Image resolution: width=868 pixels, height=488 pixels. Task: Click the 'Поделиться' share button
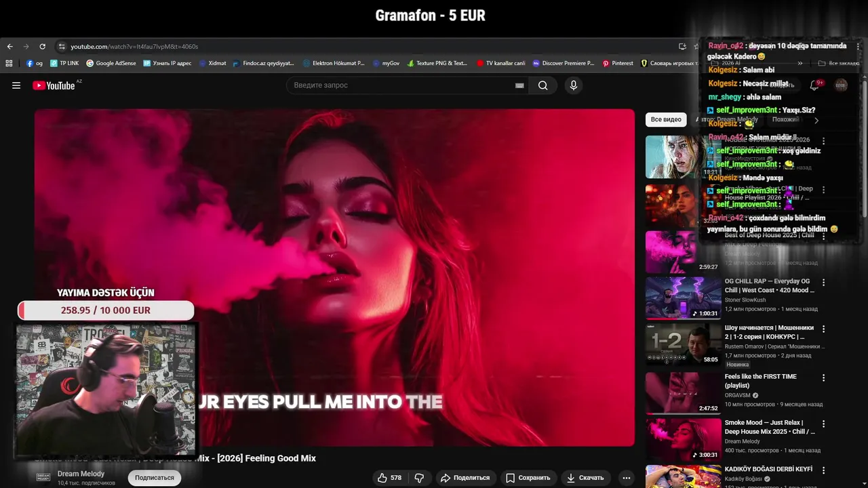[465, 478]
